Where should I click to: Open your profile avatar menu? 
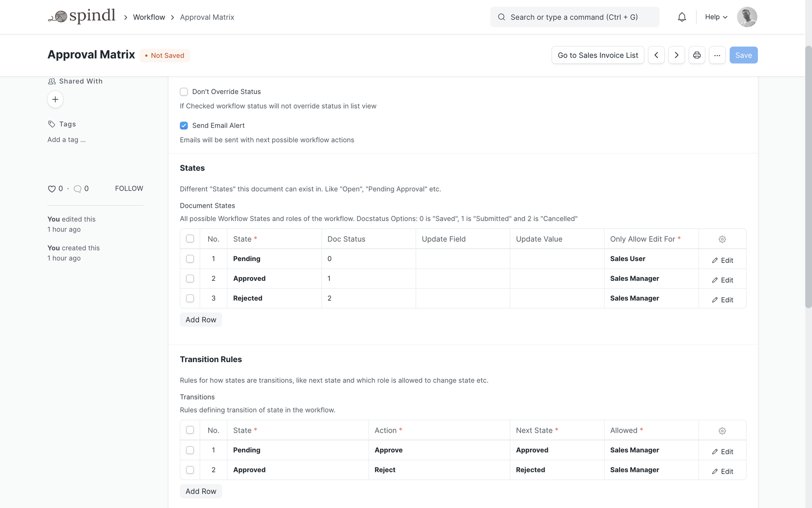pyautogui.click(x=747, y=17)
